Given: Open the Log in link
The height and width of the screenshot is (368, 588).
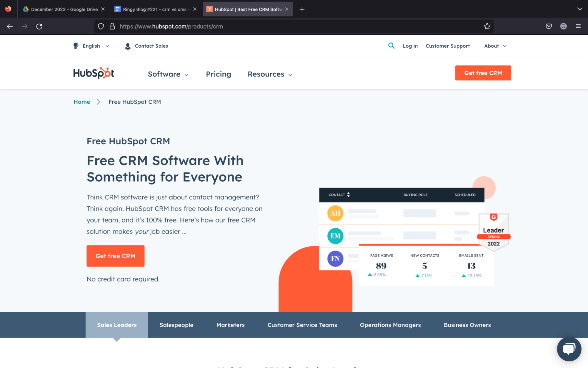Looking at the screenshot, I should click(x=410, y=46).
